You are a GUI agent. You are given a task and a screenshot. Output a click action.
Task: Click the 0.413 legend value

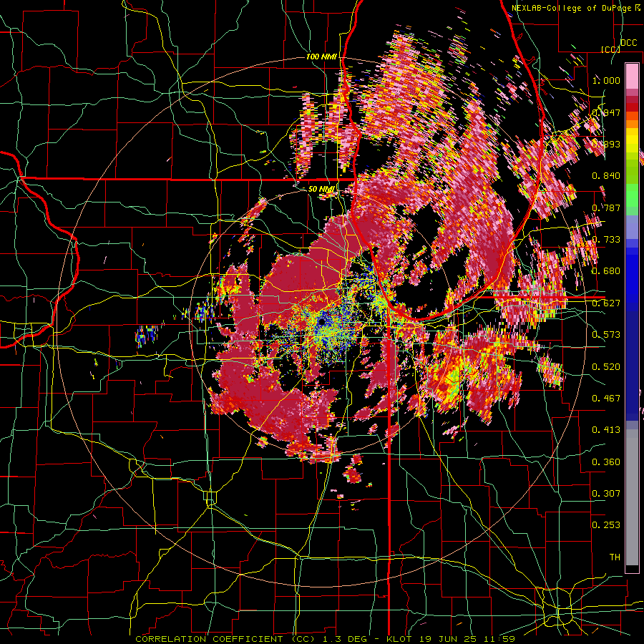tap(606, 430)
